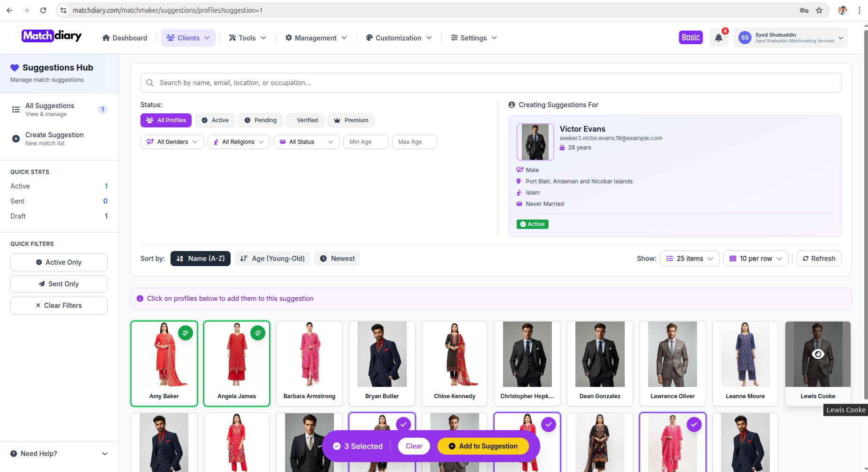Sort profiles by Newest
This screenshot has width=868, height=472.
click(337, 259)
